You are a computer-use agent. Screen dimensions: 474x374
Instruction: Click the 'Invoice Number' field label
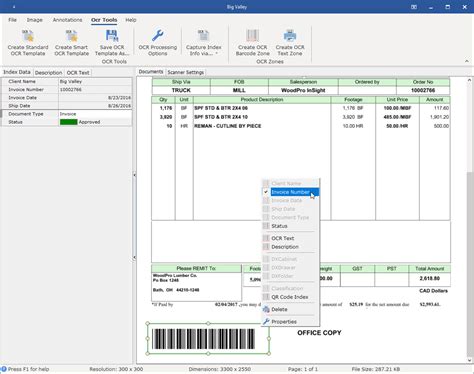tap(26, 89)
